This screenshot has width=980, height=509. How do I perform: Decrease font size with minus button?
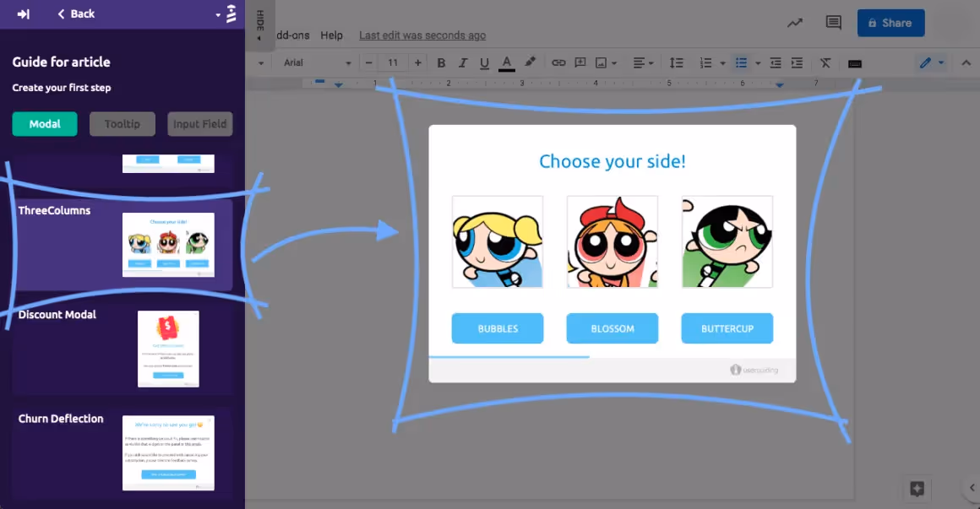point(368,62)
